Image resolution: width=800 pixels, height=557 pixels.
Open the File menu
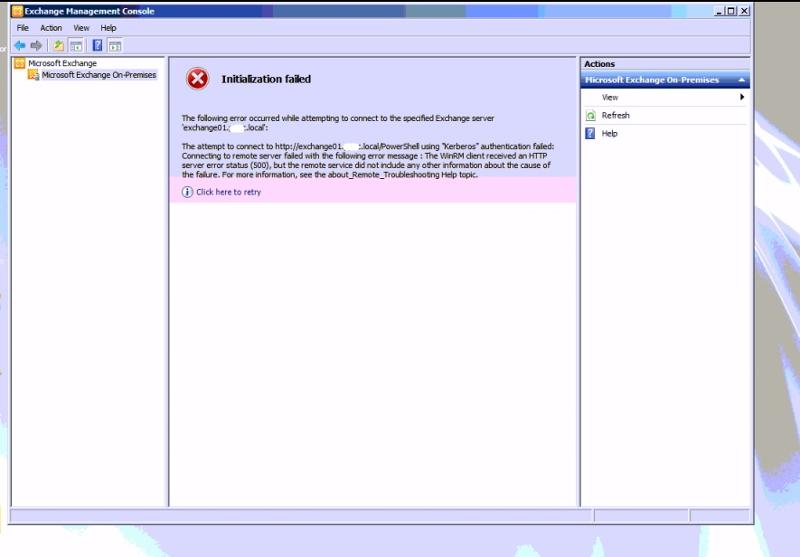22,28
